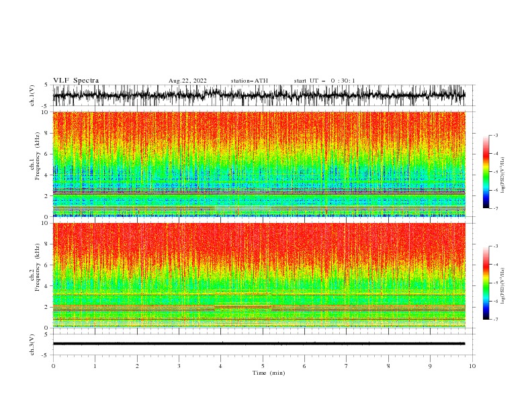Click the "-3" tick on ch.1 colorbar
532x411 pixels.
pyautogui.click(x=495, y=135)
